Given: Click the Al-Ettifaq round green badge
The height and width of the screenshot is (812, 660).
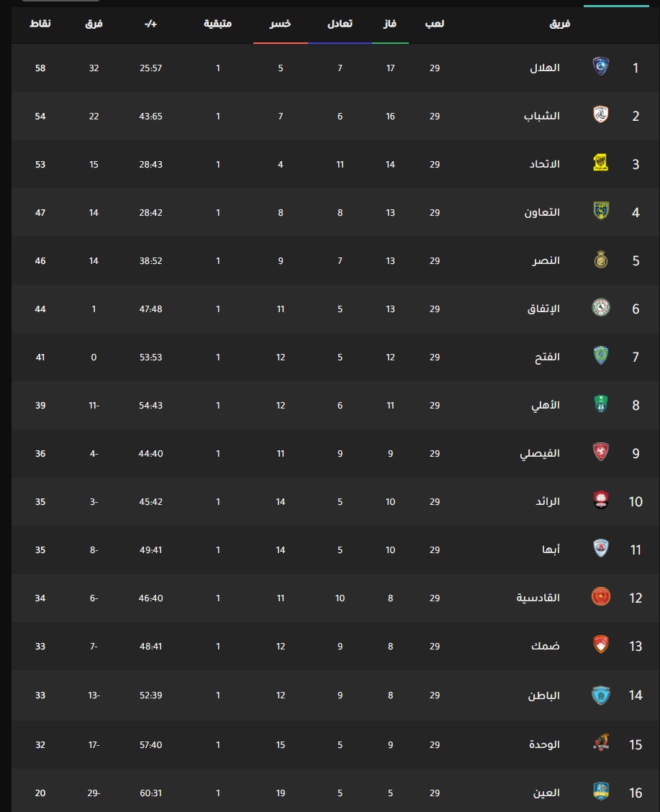Looking at the screenshot, I should [x=600, y=308].
